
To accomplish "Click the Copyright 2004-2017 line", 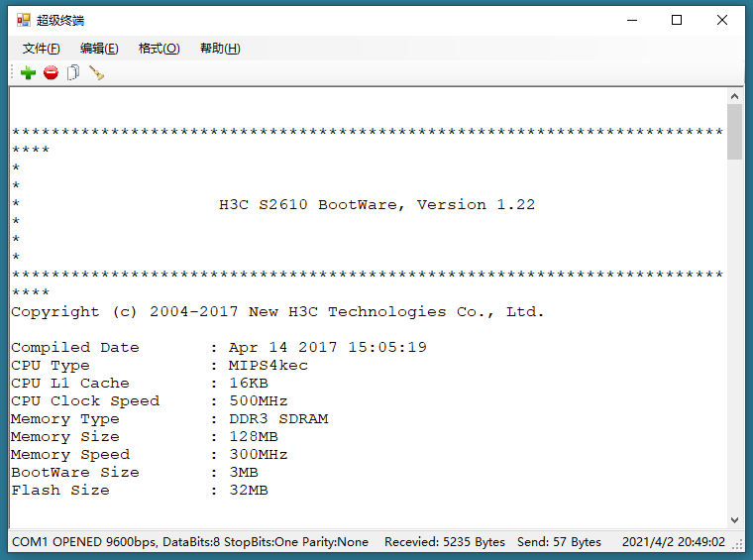I will pos(277,312).
